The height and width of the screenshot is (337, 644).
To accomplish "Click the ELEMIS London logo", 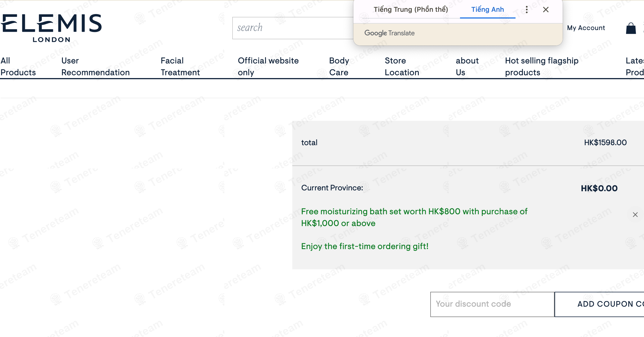I will point(51,28).
